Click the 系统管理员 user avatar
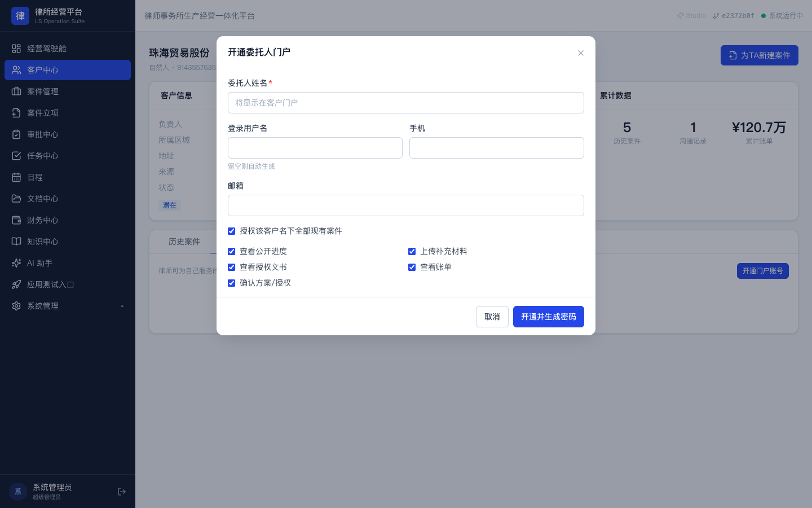This screenshot has height=508, width=812. pyautogui.click(x=18, y=492)
